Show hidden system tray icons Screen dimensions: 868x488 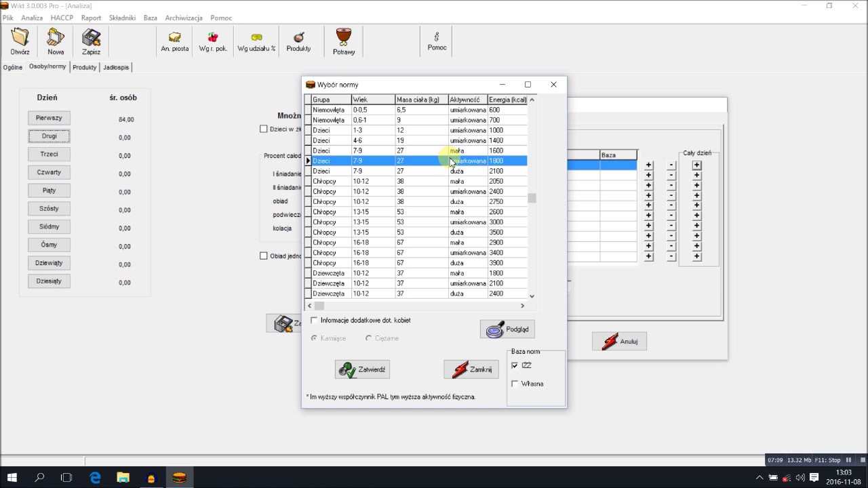pos(759,478)
